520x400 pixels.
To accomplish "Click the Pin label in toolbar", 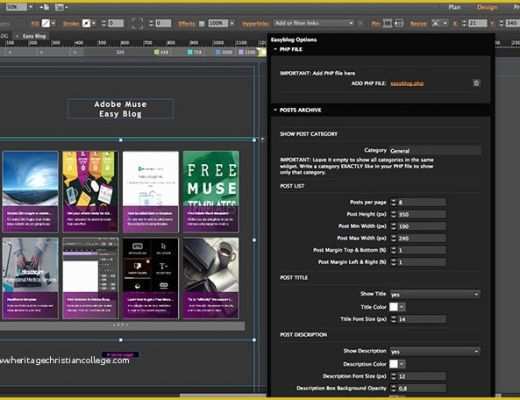I will coord(376,24).
